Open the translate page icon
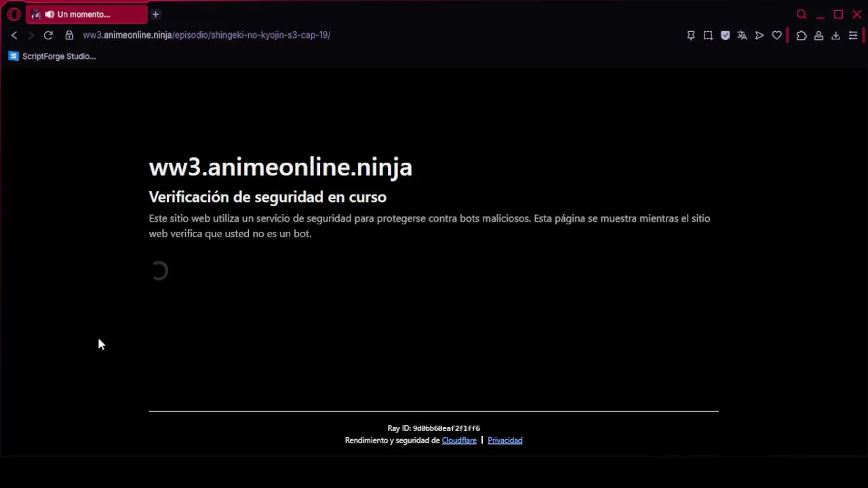Screen dimensions: 868x488 (x=742, y=35)
